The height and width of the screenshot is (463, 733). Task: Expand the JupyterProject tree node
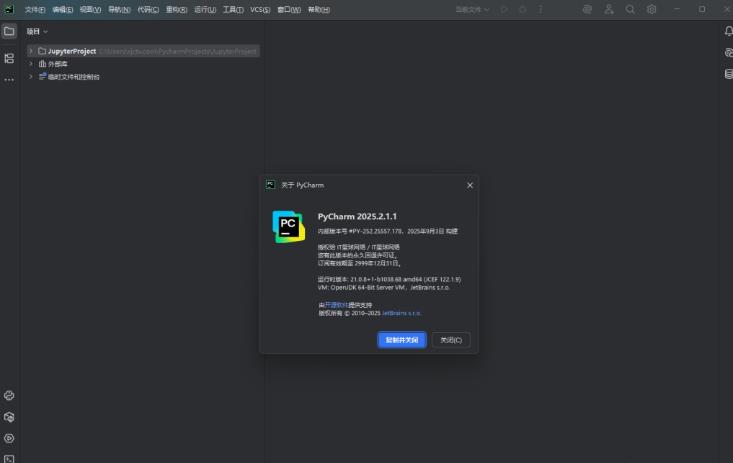(x=31, y=51)
